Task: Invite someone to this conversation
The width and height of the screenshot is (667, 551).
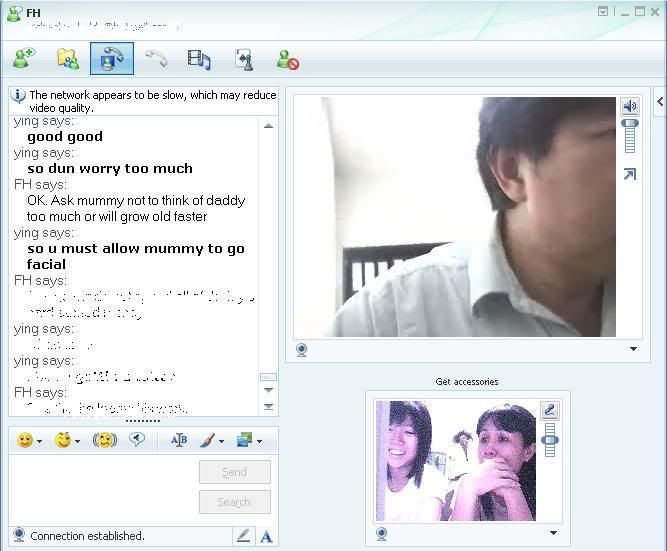Action: pyautogui.click(x=24, y=58)
